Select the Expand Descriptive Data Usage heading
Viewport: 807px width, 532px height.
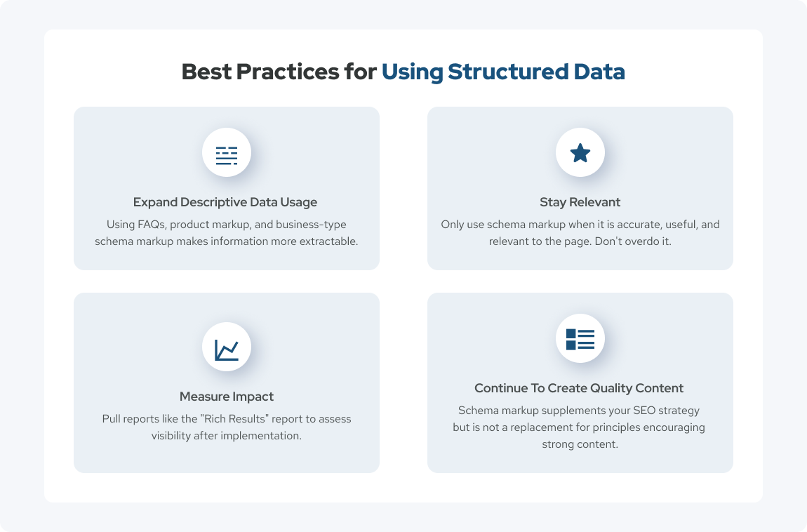point(225,202)
